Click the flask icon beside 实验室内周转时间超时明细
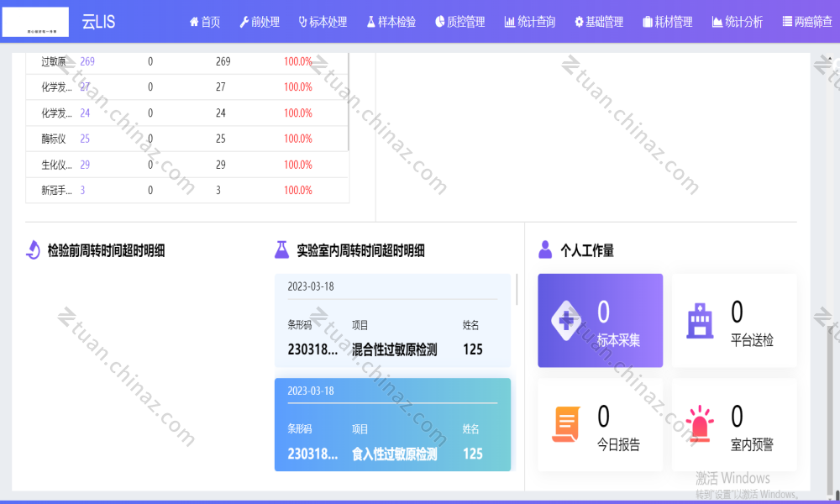The height and width of the screenshot is (504, 840). 281,249
